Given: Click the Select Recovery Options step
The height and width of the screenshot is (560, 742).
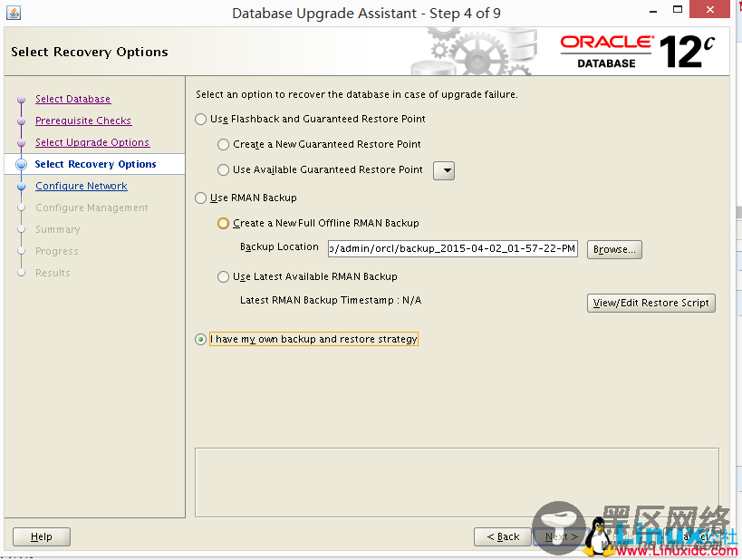Looking at the screenshot, I should point(95,164).
